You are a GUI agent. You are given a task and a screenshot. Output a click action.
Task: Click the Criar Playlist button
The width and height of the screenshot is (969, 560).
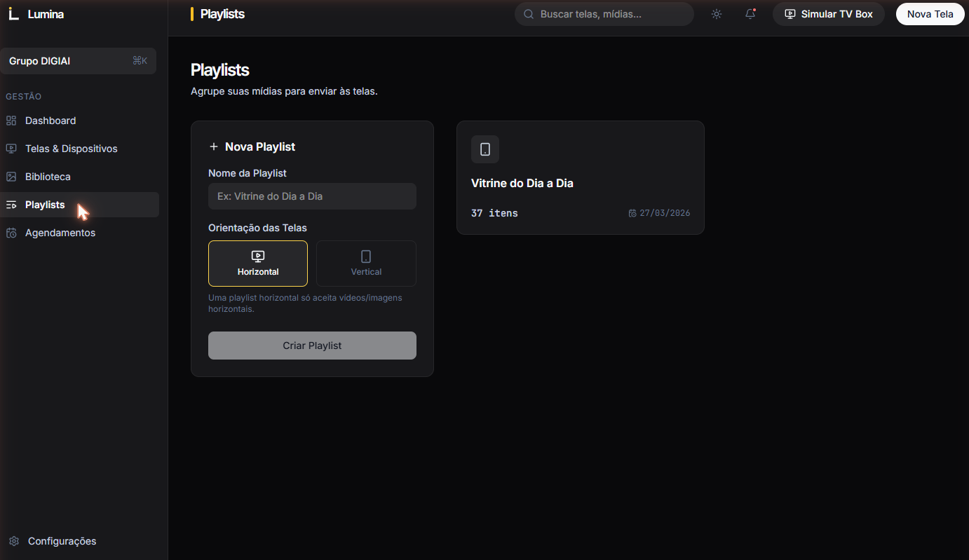(312, 346)
